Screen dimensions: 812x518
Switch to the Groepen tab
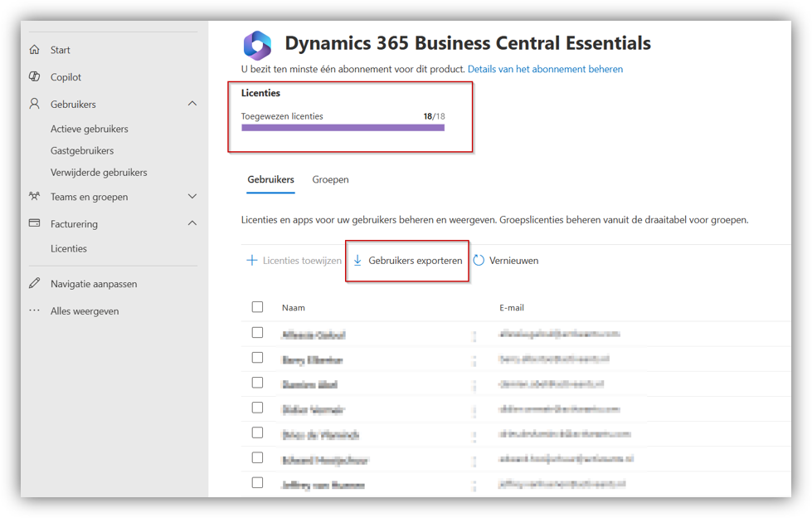click(330, 179)
